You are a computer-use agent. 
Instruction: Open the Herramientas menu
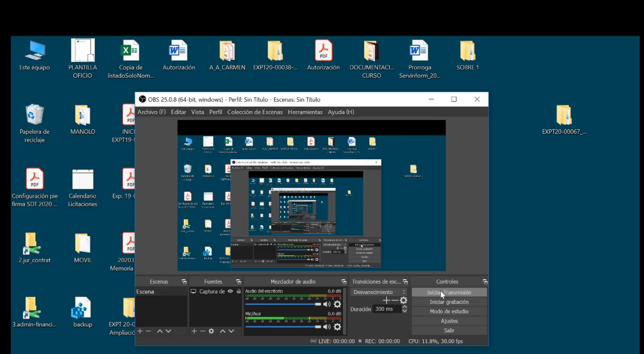(x=305, y=112)
